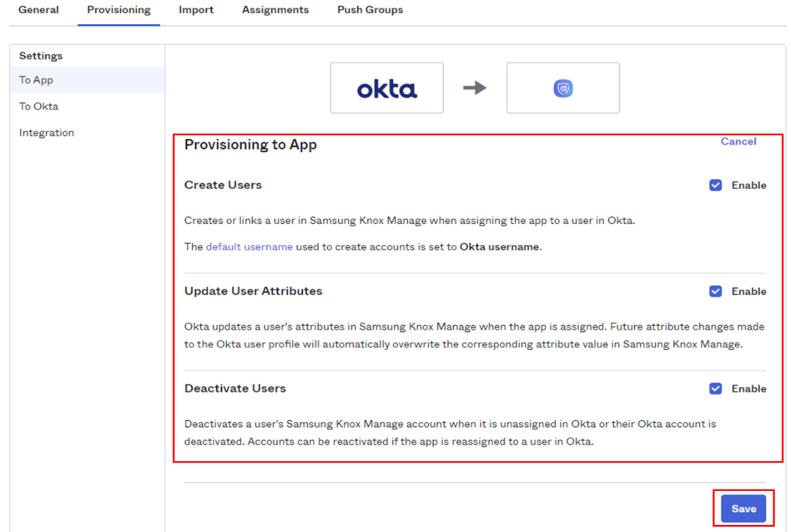Disable the Deactivate Users Enable checkbox

(x=715, y=389)
